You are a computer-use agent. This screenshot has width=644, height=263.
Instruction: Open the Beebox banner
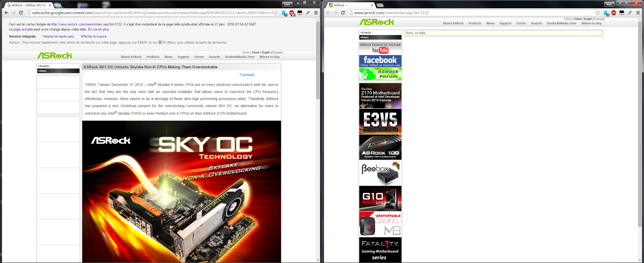tap(380, 173)
